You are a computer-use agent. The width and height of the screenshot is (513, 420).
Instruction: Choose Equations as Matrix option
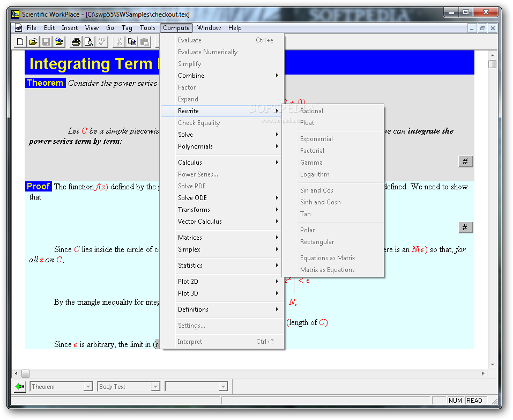(x=333, y=258)
